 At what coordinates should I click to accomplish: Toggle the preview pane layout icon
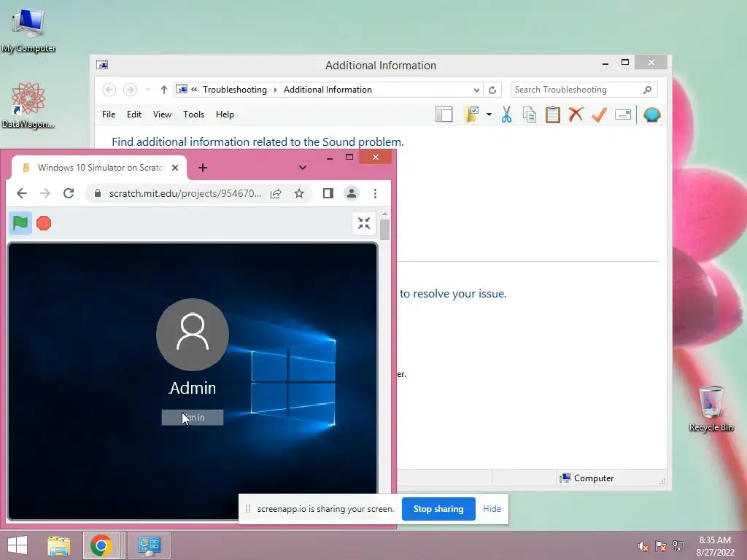click(x=444, y=114)
